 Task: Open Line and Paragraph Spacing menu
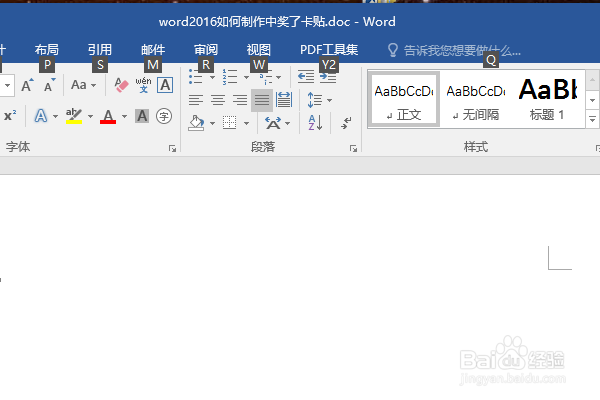click(x=320, y=100)
